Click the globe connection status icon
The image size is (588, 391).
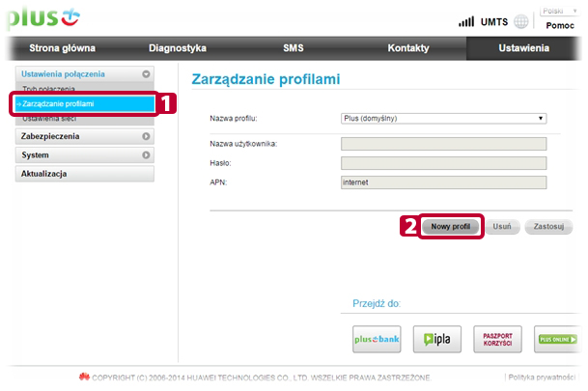click(520, 22)
